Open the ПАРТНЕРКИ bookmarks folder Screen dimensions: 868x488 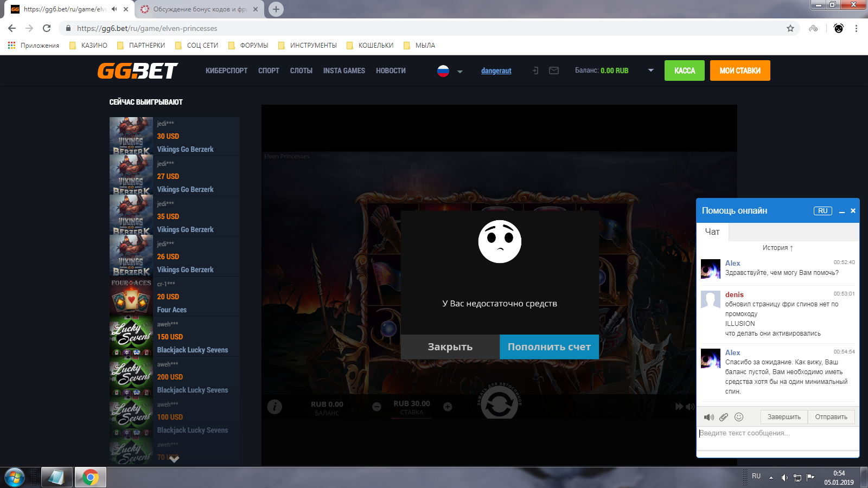pos(141,46)
